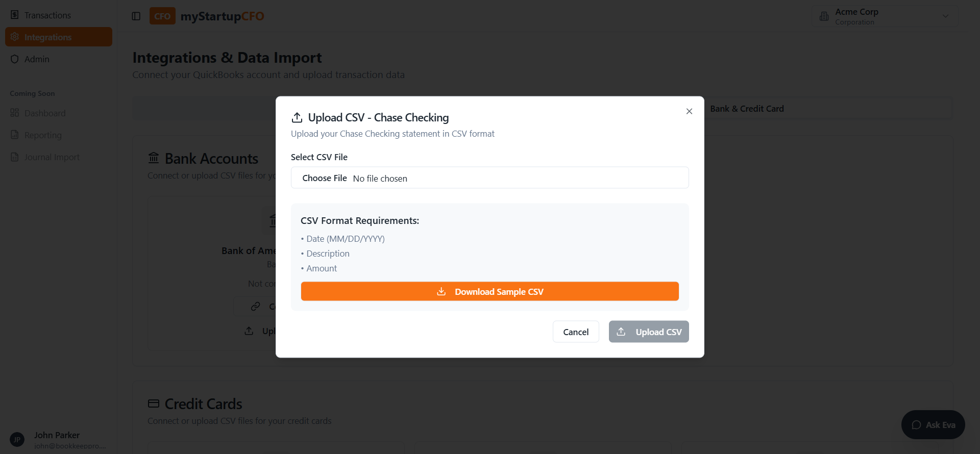Switch to Bank & Credit Card tab
Viewport: 980px width, 454px height.
tap(747, 109)
